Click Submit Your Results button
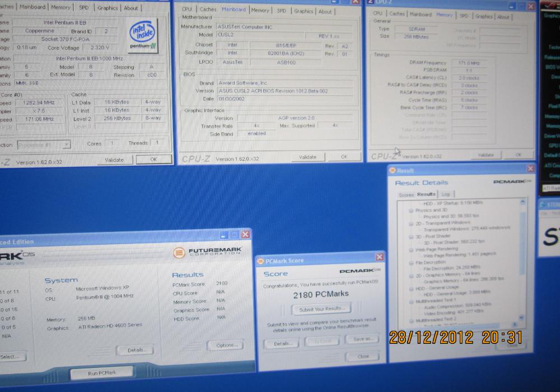Image resolution: width=560 pixels, height=392 pixels. pyautogui.click(x=321, y=309)
